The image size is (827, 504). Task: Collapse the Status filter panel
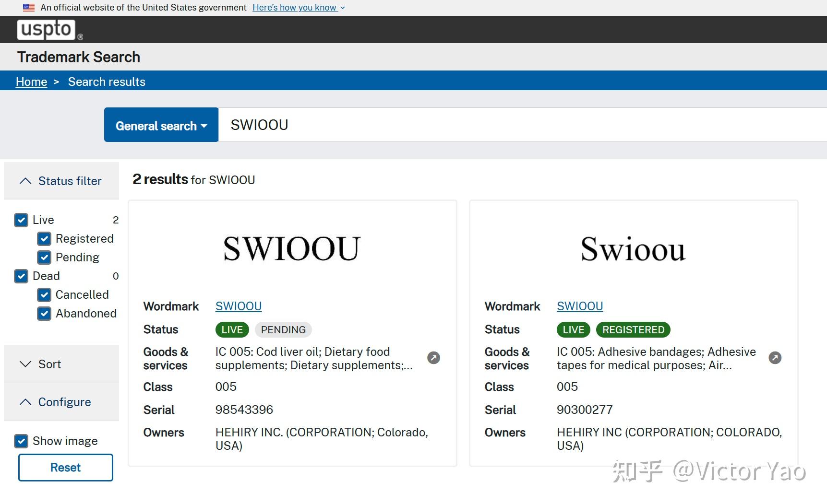[61, 181]
